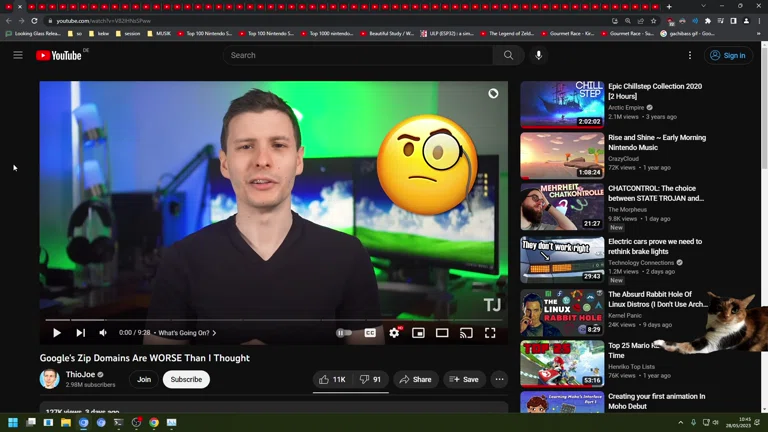The width and height of the screenshot is (768, 432).
Task: Open the MUSIK bookmarks folder
Action: tap(159, 33)
